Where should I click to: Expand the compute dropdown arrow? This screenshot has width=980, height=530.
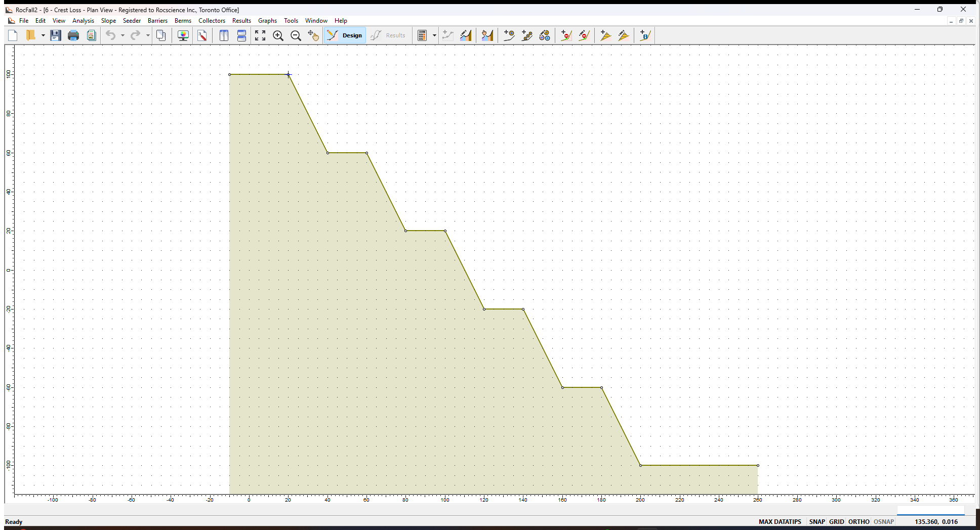(434, 35)
